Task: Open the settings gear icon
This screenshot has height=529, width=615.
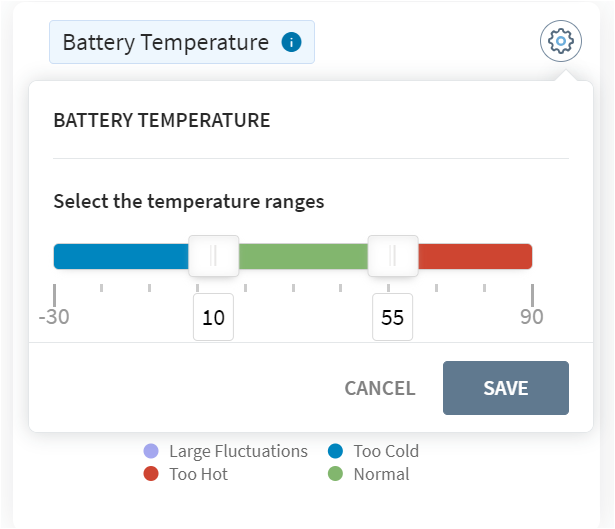Action: [560, 42]
